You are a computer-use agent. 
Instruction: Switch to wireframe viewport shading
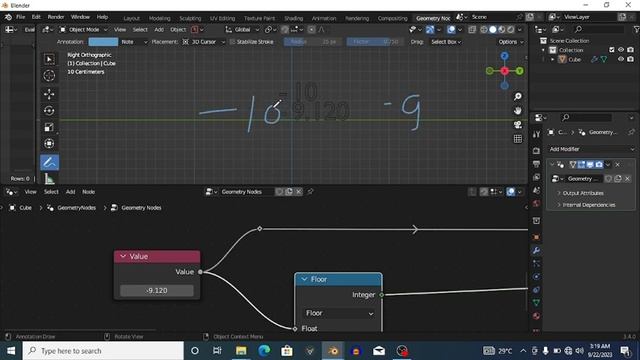click(x=484, y=29)
